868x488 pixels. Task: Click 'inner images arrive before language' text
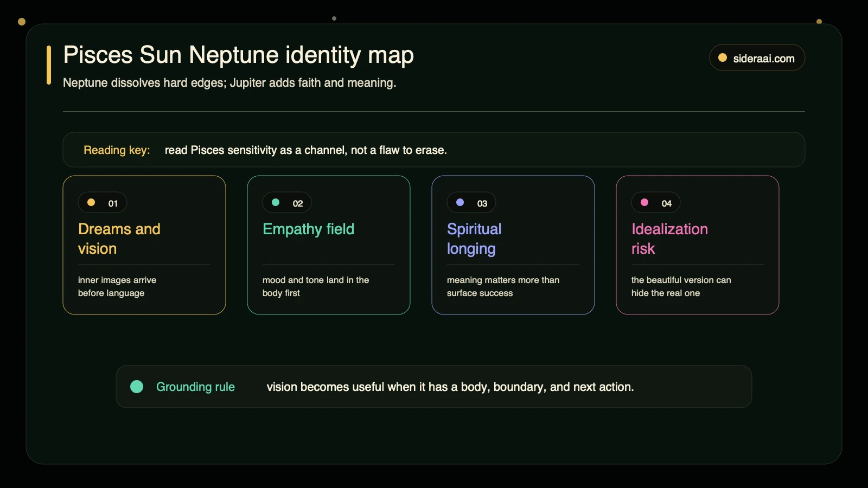click(117, 286)
